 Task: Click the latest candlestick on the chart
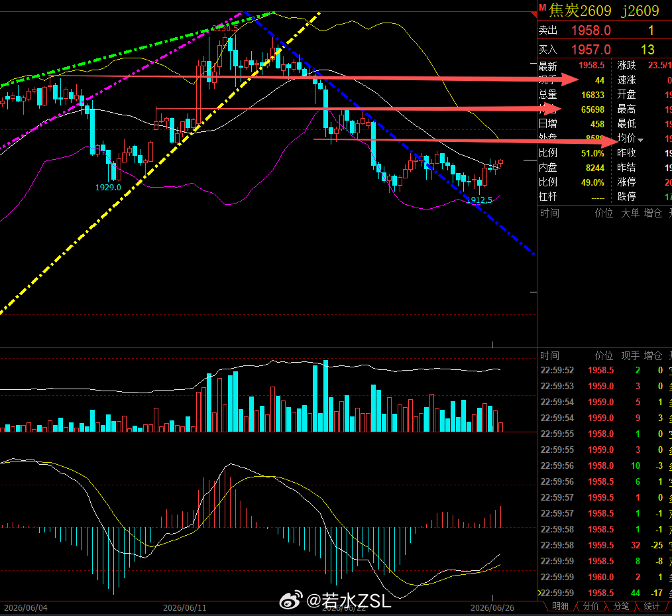point(500,162)
